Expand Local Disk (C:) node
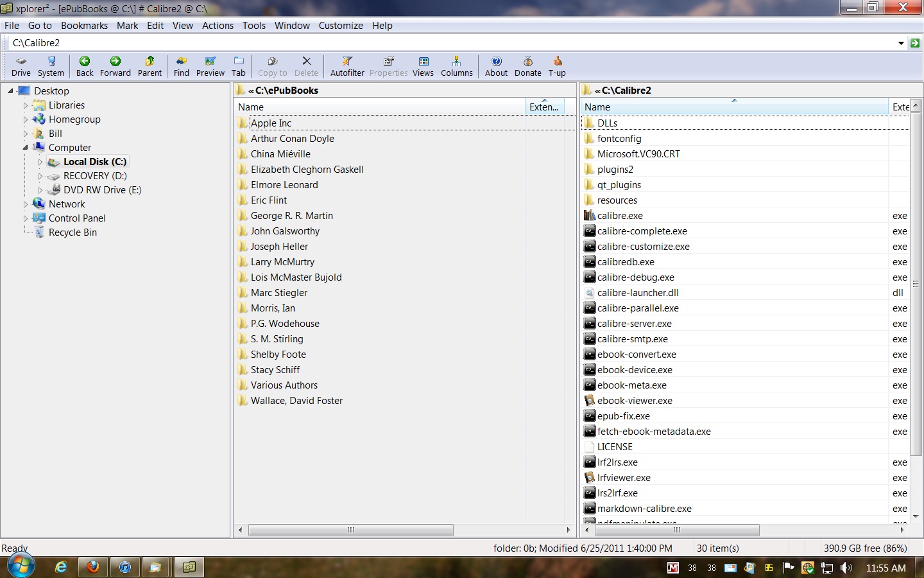Image resolution: width=924 pixels, height=578 pixels. click(x=40, y=162)
